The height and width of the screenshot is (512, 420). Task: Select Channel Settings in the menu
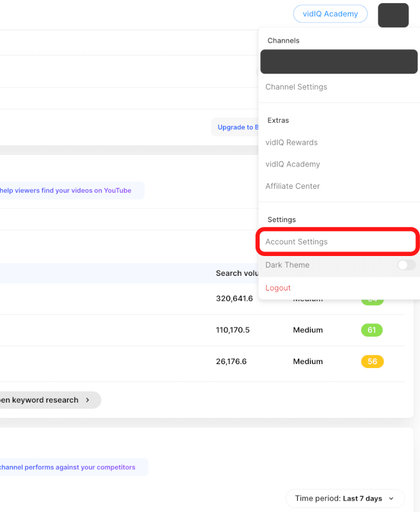pos(296,87)
